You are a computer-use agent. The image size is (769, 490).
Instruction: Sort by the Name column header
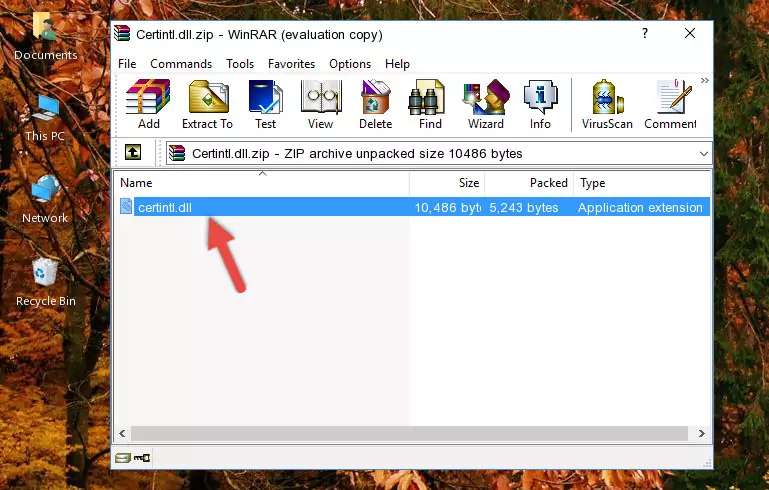pyautogui.click(x=262, y=183)
